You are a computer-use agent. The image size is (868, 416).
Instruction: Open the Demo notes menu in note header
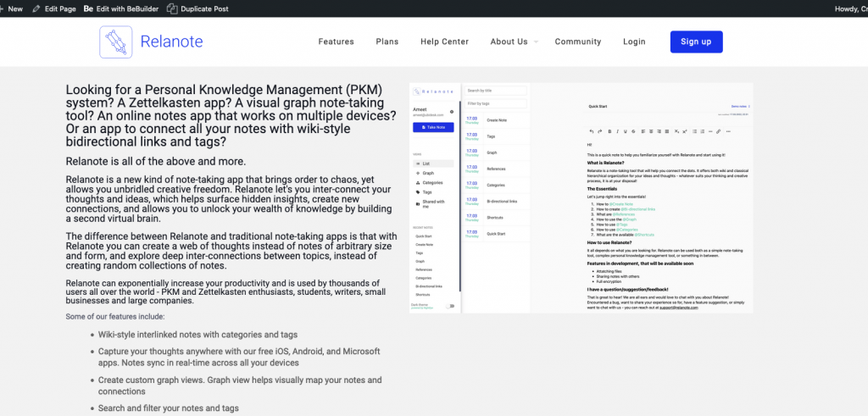coord(741,106)
